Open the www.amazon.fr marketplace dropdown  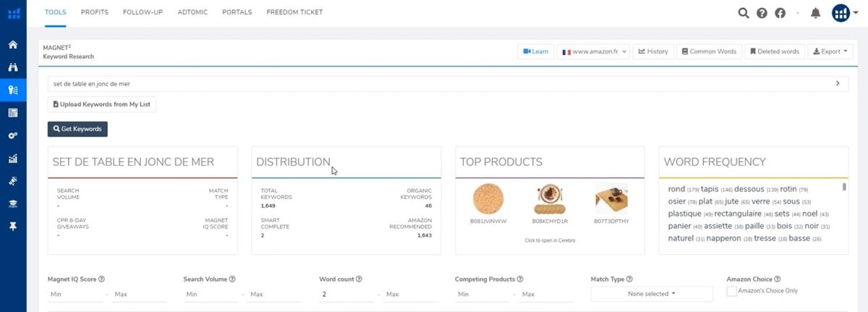[592, 52]
